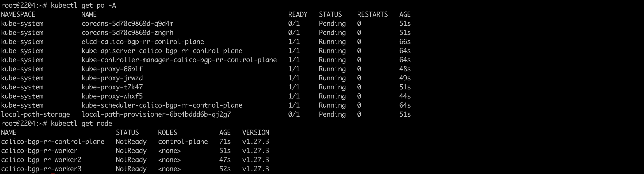Click kube-controller-manager-calico-bgp-rr-control-plane pod name
Image resolution: width=644 pixels, height=174 pixels.
[179, 60]
